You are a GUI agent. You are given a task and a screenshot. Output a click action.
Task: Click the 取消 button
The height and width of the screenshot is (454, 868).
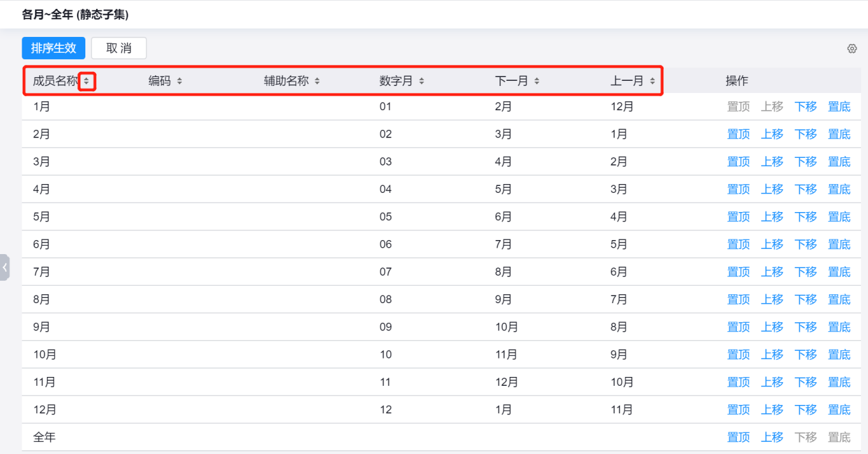[x=119, y=48]
